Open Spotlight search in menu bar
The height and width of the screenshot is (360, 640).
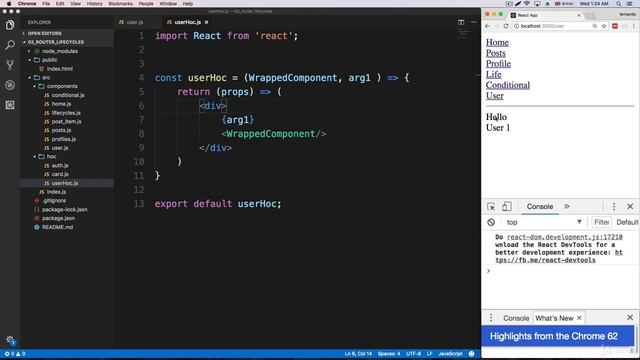pyautogui.click(x=619, y=4)
